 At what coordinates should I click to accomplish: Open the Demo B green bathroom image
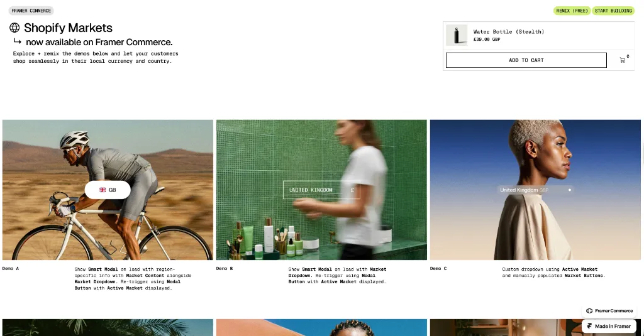(x=321, y=190)
